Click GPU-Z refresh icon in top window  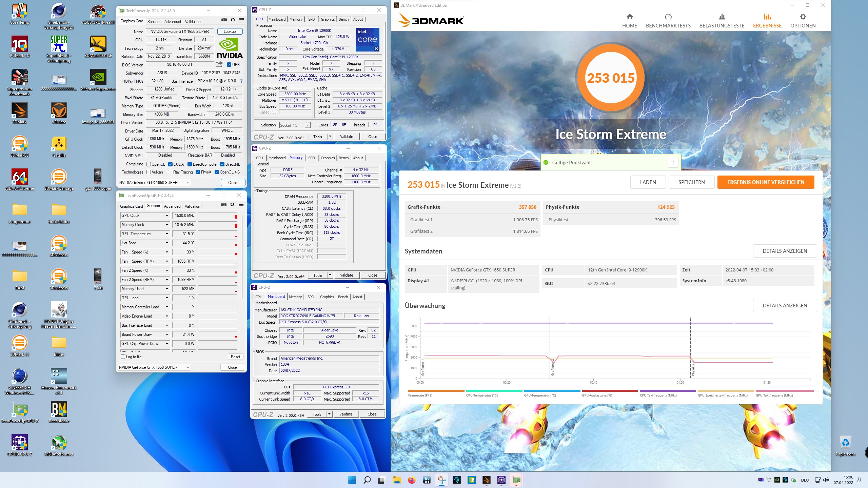coord(233,20)
